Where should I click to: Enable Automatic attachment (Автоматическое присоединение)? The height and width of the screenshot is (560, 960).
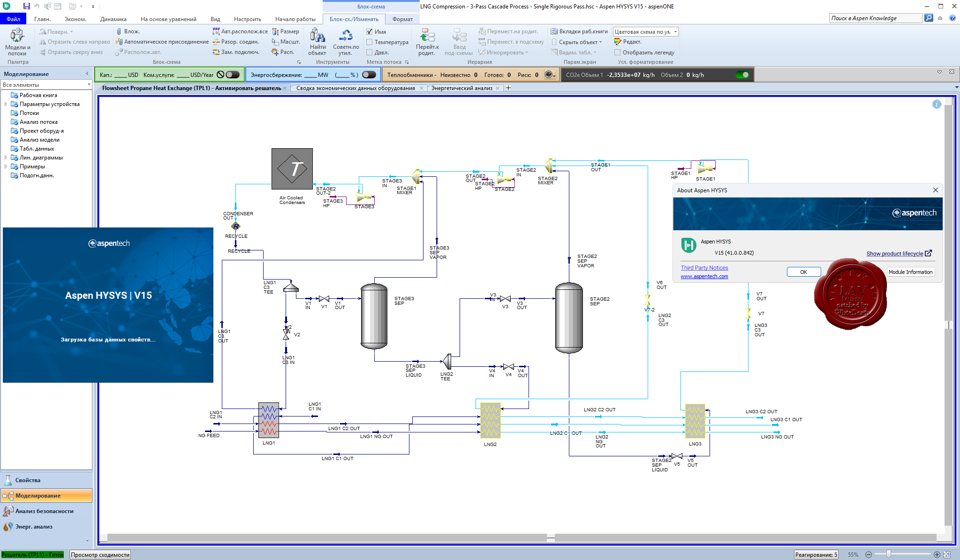click(162, 42)
